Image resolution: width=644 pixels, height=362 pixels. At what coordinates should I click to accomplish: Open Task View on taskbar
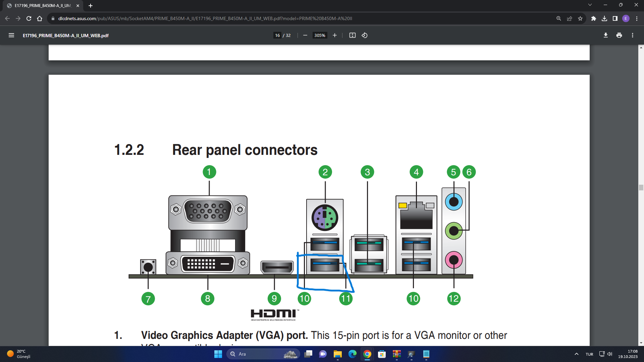point(308,354)
